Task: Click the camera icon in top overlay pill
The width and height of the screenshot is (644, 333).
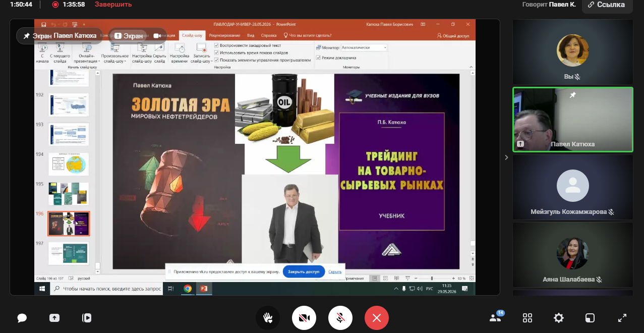Action: [157, 36]
